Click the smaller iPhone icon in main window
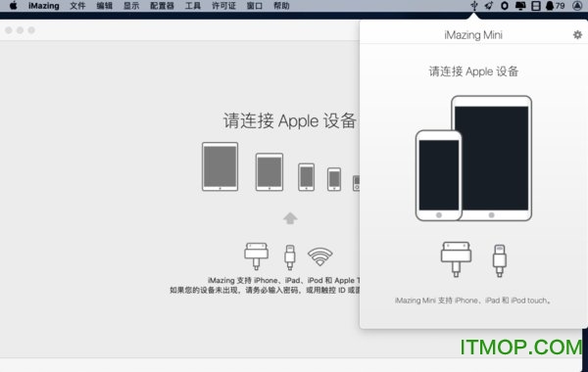 tap(334, 179)
